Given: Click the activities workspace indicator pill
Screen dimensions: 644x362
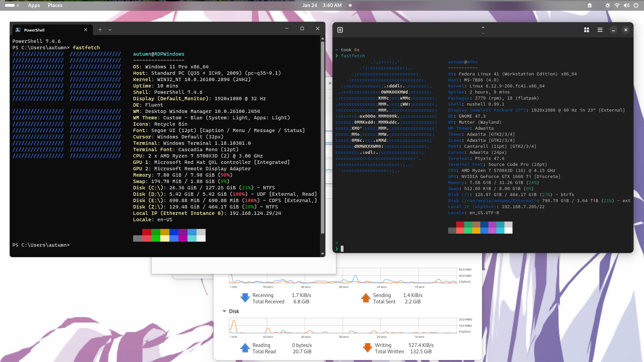Looking at the screenshot, I should pos(10,5).
